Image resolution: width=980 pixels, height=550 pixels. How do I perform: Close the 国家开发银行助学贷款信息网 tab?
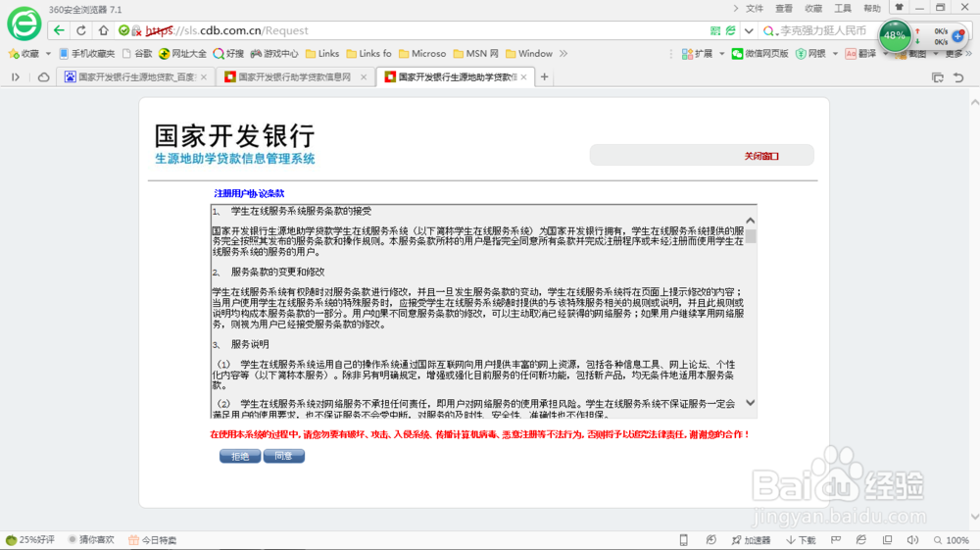point(364,76)
